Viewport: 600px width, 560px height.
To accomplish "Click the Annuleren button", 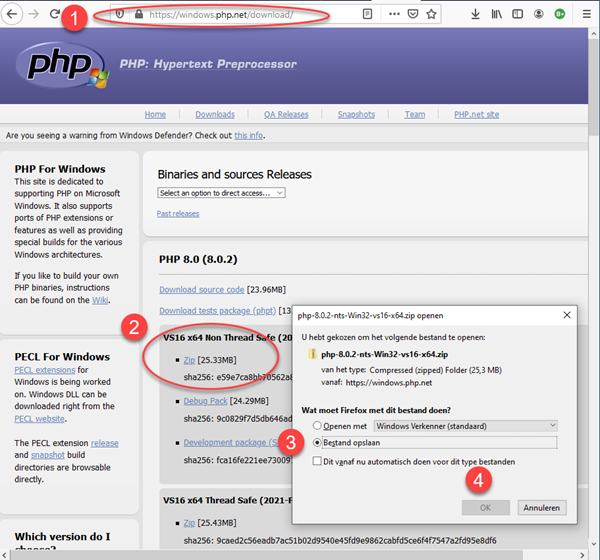I will click(541, 508).
